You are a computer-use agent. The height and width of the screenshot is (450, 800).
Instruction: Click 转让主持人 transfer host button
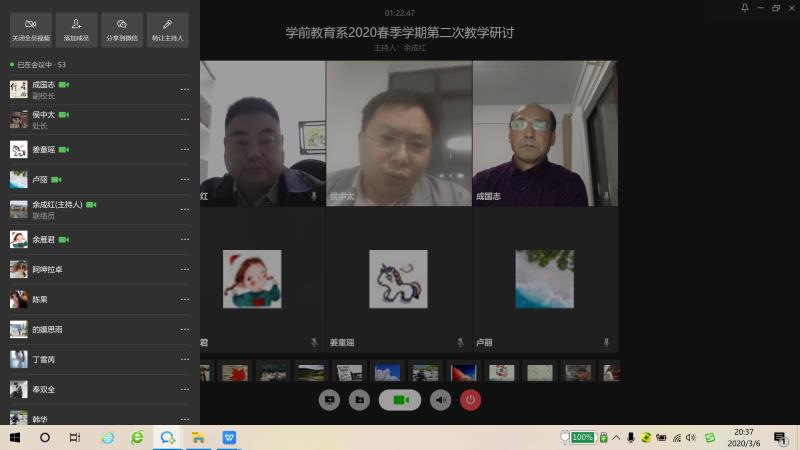[167, 30]
